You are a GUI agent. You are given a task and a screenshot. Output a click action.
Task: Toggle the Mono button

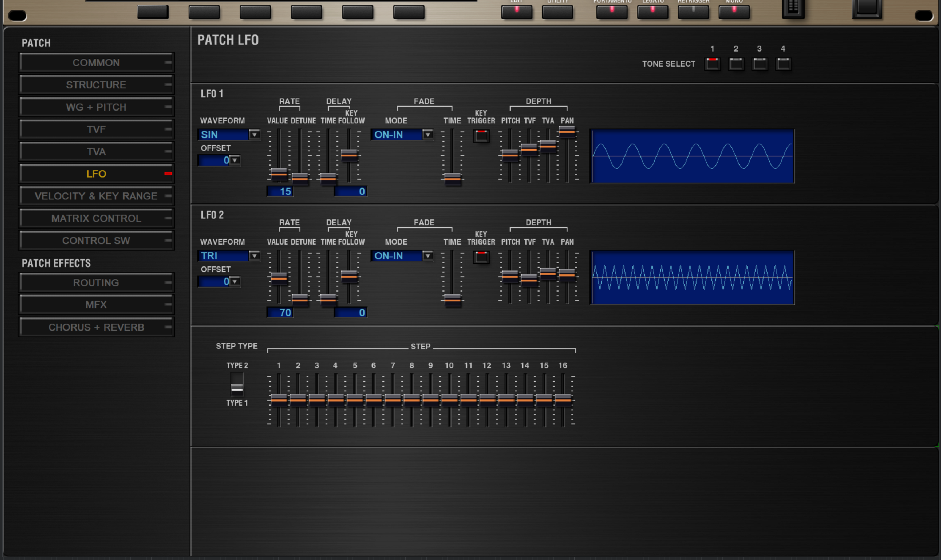coord(734,11)
